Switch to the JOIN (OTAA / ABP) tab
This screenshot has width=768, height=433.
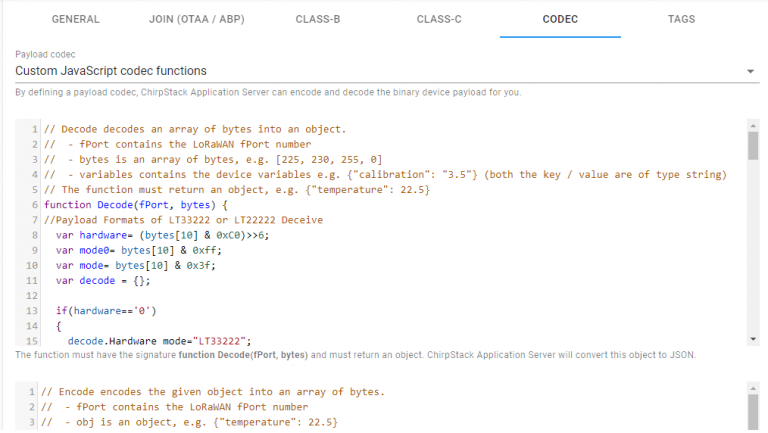pos(195,19)
